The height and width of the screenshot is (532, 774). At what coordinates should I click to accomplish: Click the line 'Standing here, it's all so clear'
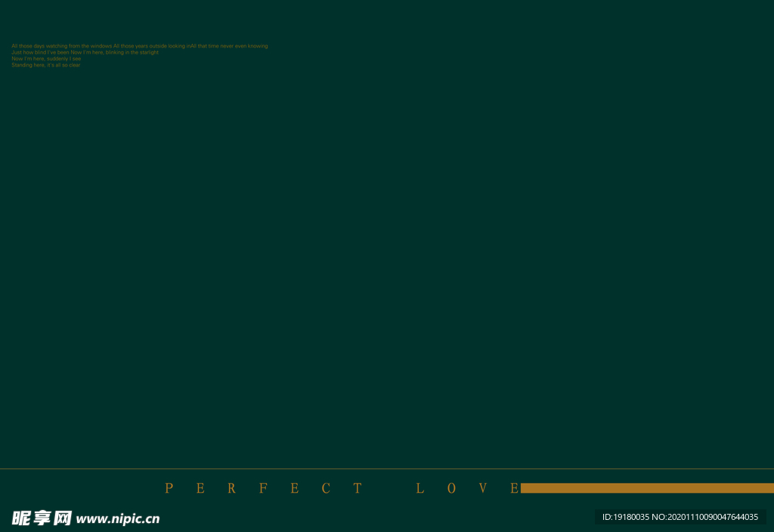(45, 65)
